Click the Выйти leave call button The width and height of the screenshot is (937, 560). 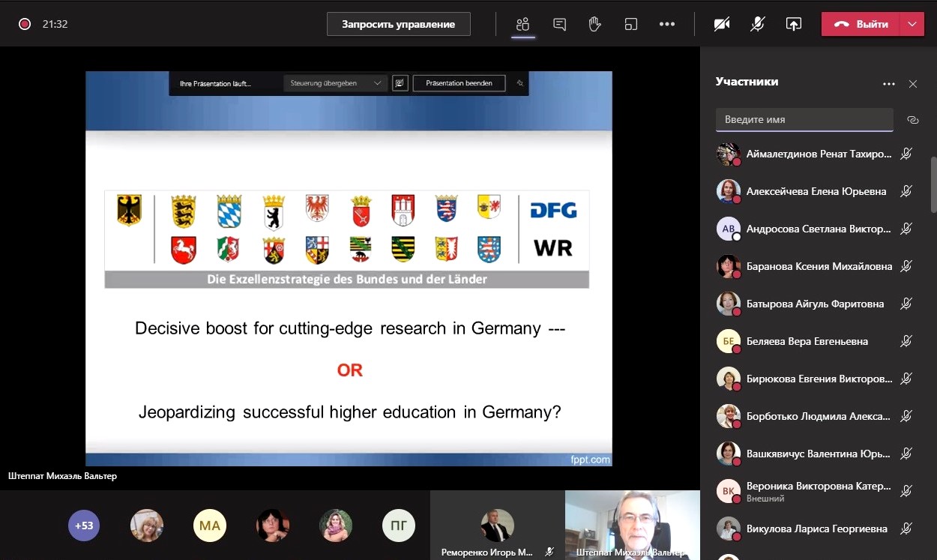[861, 24]
